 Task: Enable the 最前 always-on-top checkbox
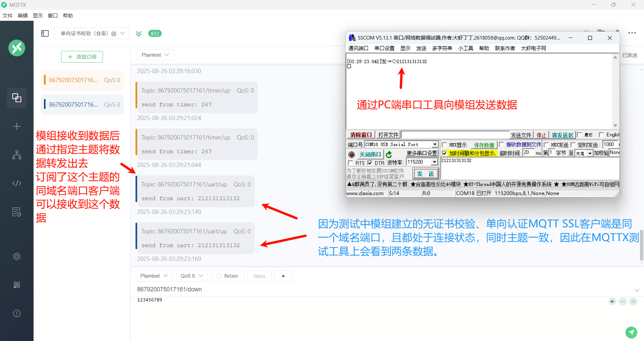(x=579, y=135)
